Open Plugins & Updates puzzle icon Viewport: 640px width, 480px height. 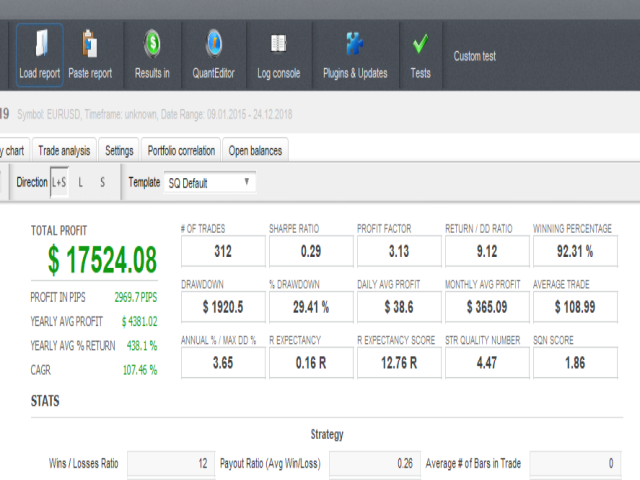click(x=355, y=46)
